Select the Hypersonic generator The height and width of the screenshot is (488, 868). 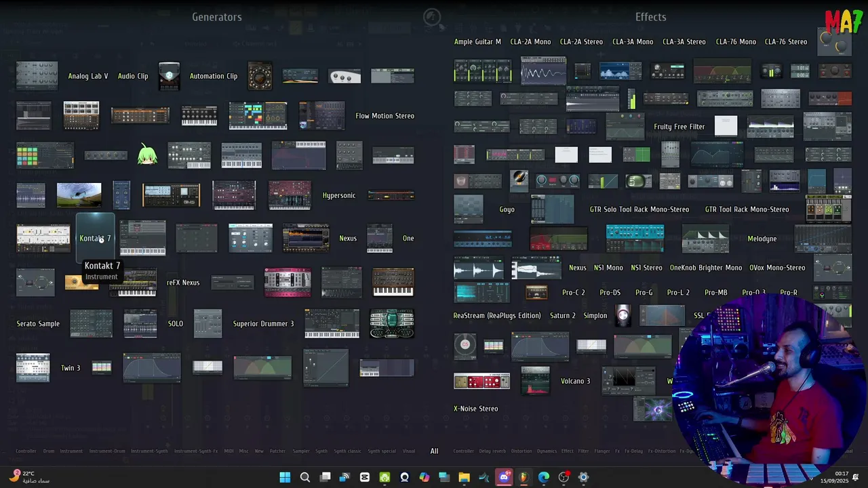(339, 196)
